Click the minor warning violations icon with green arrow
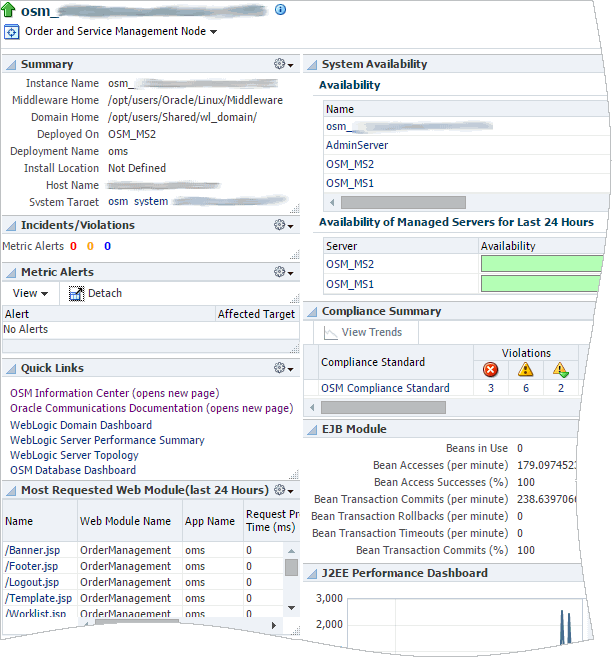612x658 pixels. (x=561, y=370)
